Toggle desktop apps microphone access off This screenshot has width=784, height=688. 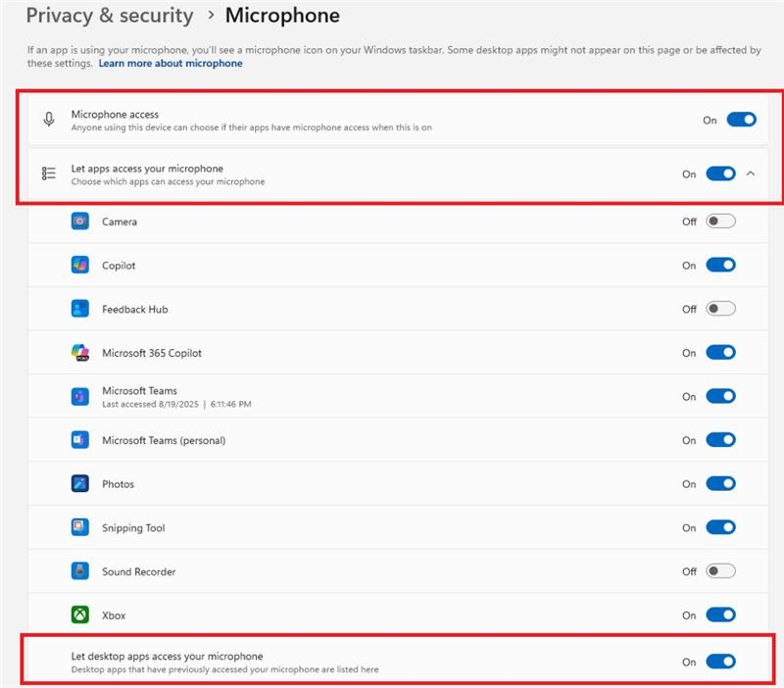point(720,662)
